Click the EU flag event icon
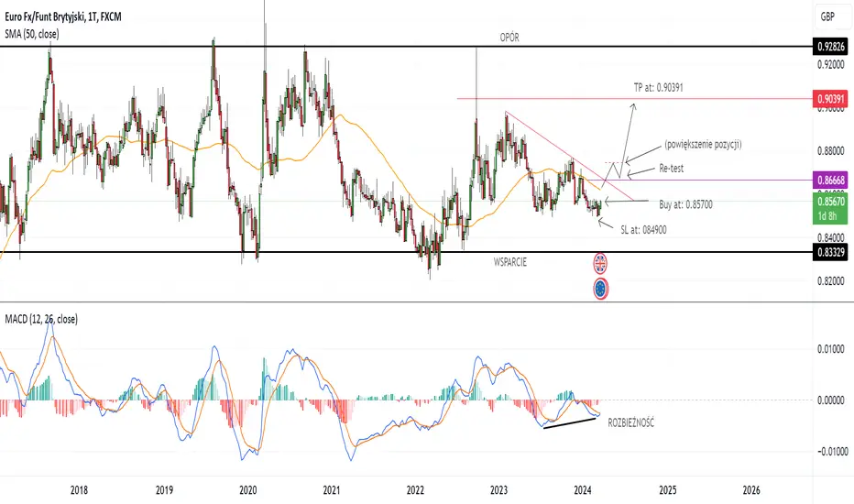 [600, 289]
